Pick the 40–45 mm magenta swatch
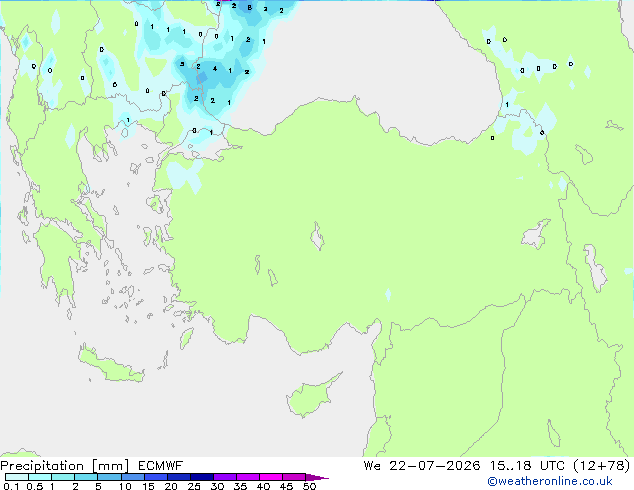The height and width of the screenshot is (490, 634). click(x=271, y=477)
